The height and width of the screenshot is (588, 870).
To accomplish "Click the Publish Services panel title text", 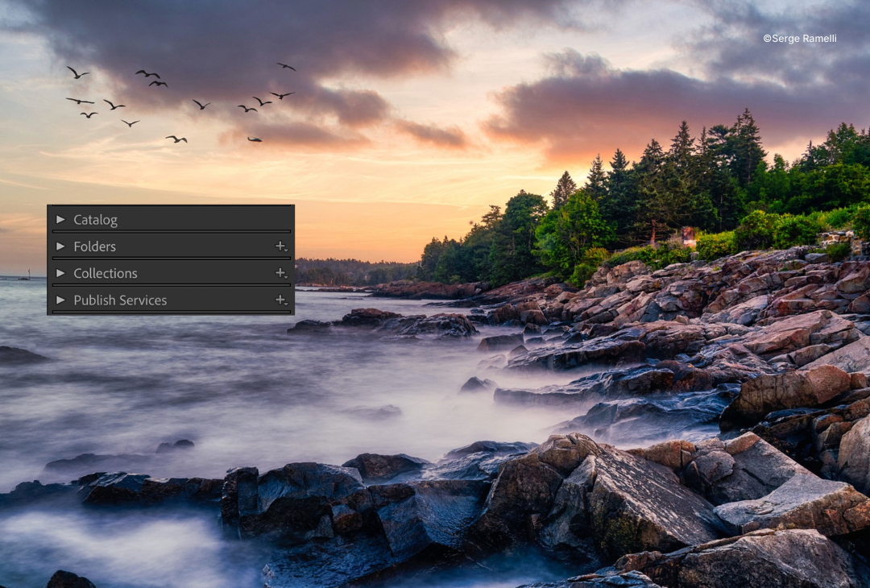I will coord(120,300).
